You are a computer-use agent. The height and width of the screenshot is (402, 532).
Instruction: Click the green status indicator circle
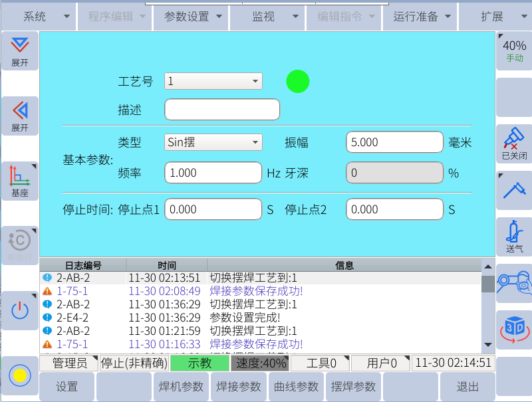(297, 81)
